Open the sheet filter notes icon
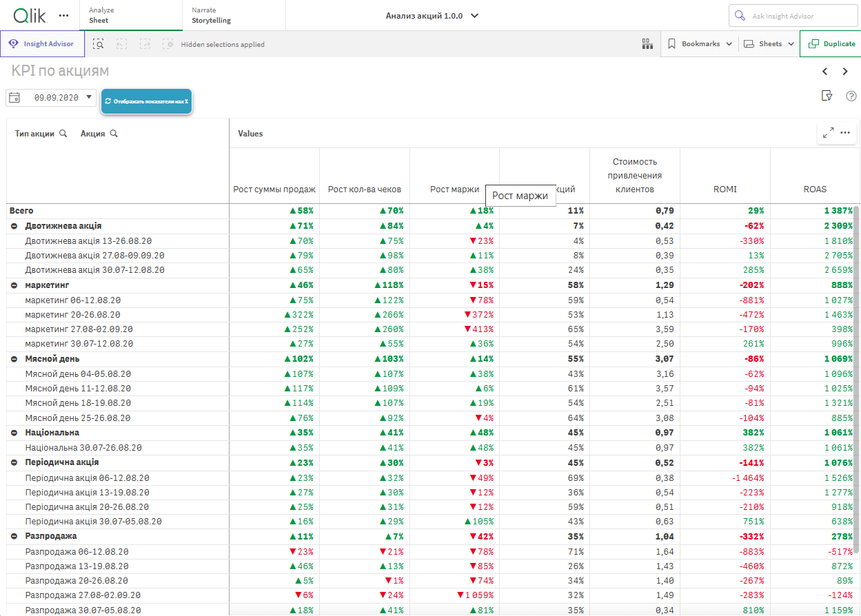The image size is (861, 616). pos(827,96)
